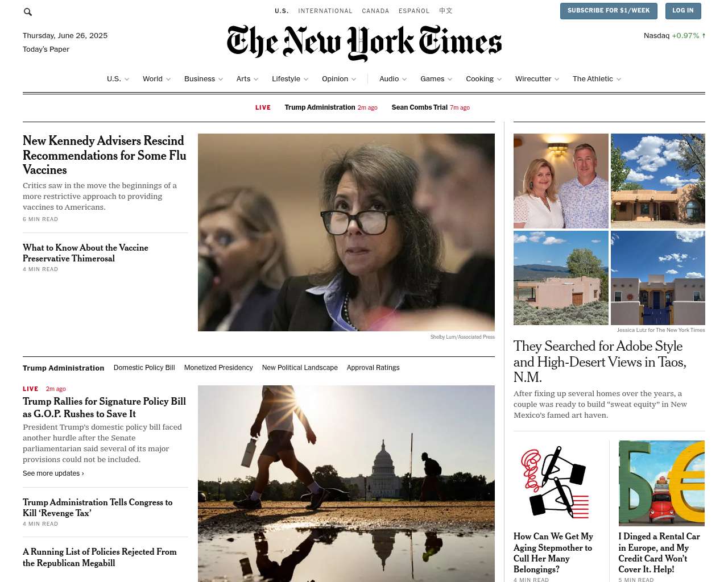Expand the U.S. section chevron
Viewport: 728px width, 582px height.
(x=127, y=79)
